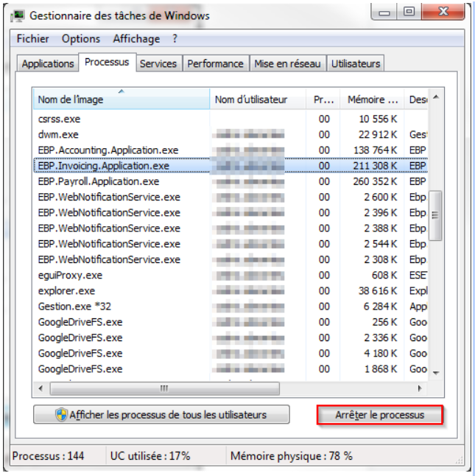Select EBP.WebNotificationService.exe using 2 388 K
Image resolution: width=475 pixels, height=476 pixels.
pyautogui.click(x=231, y=228)
